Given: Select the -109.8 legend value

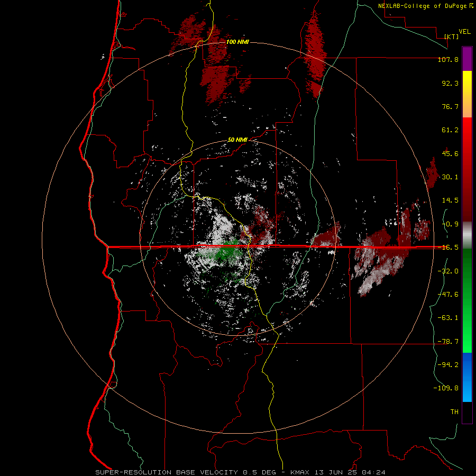Looking at the screenshot, I should (446, 388).
